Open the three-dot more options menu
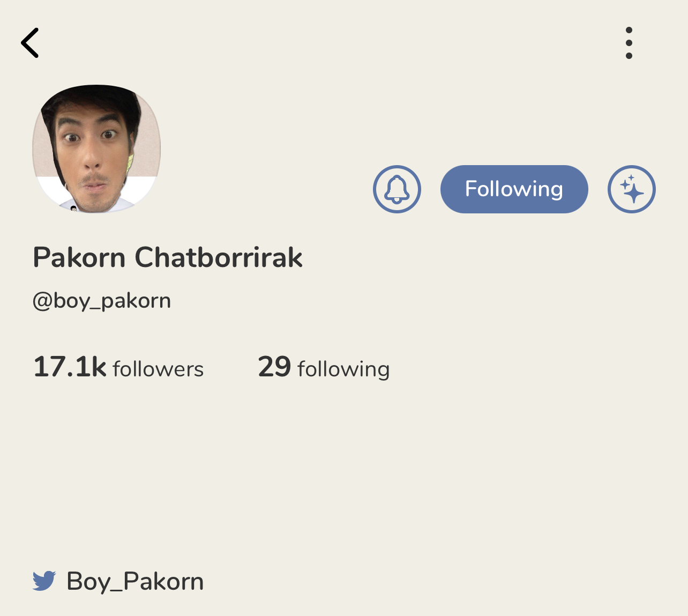This screenshot has height=616, width=688. [629, 43]
